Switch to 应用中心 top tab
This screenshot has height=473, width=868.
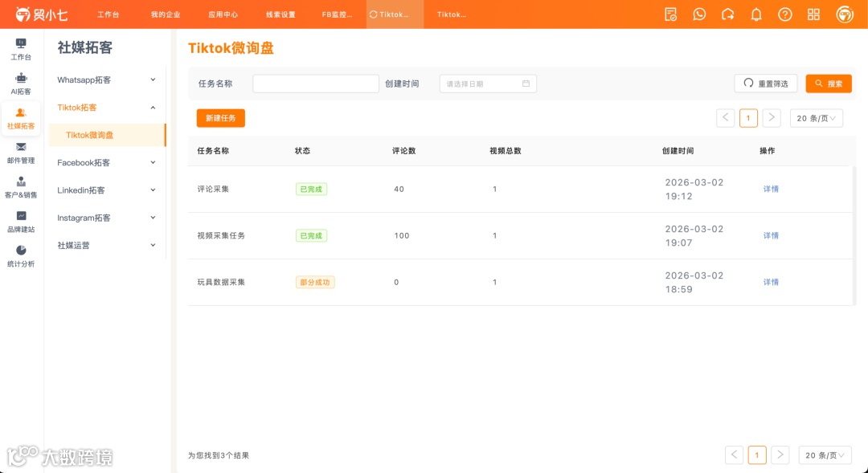click(x=223, y=14)
